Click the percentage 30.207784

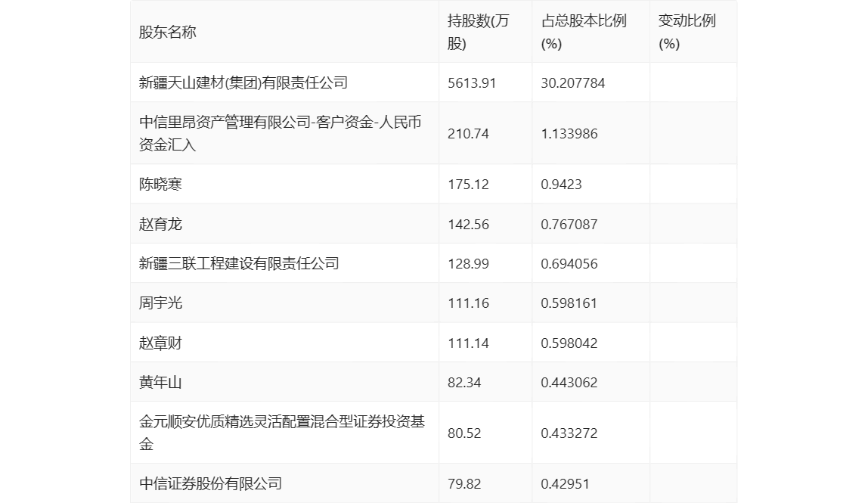573,83
